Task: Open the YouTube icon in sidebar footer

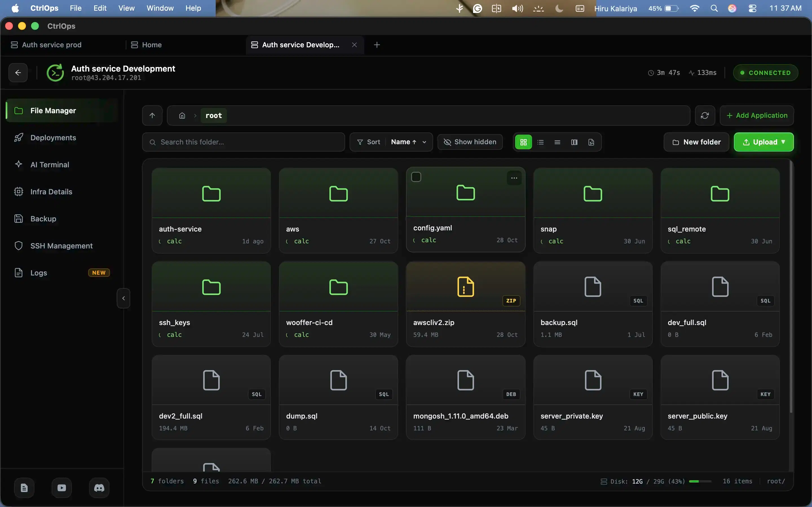Action: click(62, 488)
